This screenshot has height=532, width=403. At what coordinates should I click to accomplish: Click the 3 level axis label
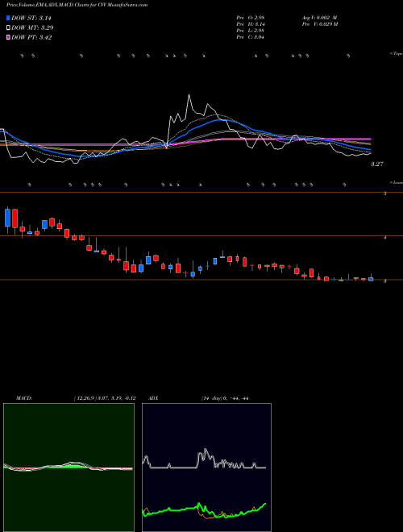[384, 281]
